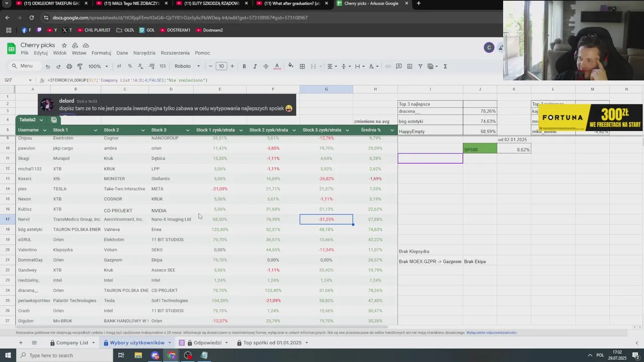Open the Wstaw menu
644x362 pixels.
79,53
